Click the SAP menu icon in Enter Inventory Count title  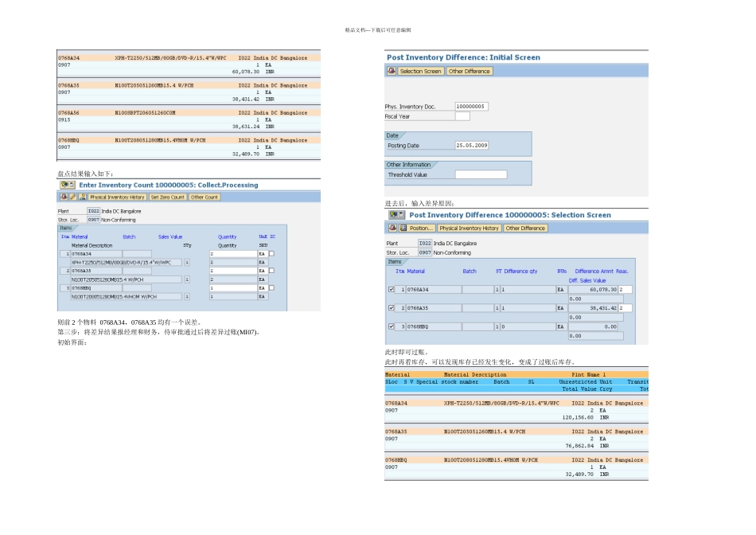click(64, 185)
